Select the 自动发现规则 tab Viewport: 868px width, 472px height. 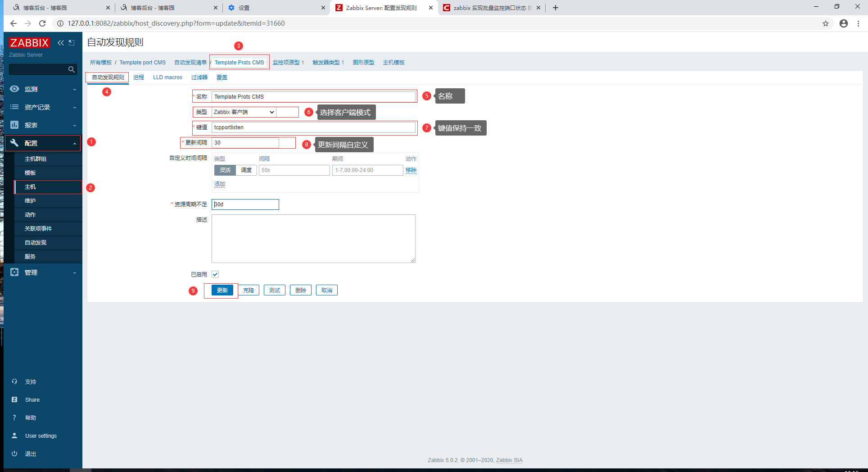[108, 77]
